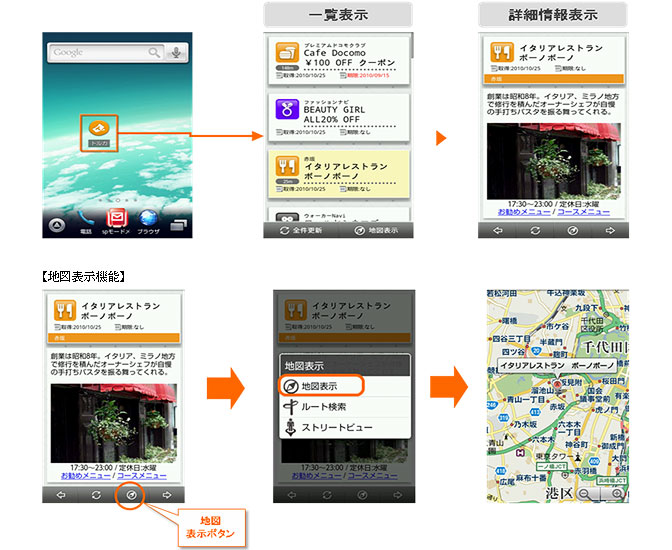Image resolution: width=672 pixels, height=550 pixels.
Task: Tap the restaurant photo under 詳細情報表示 screen
Action: pyautogui.click(x=553, y=161)
